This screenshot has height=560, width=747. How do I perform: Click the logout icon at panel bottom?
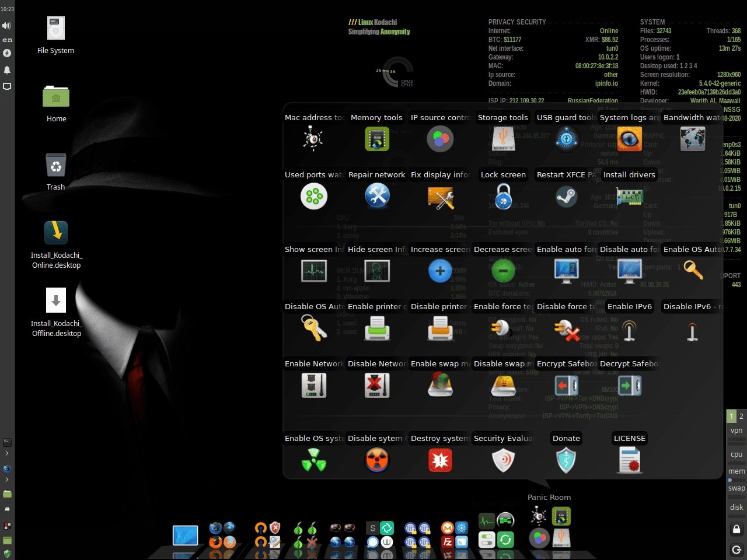pyautogui.click(x=736, y=549)
